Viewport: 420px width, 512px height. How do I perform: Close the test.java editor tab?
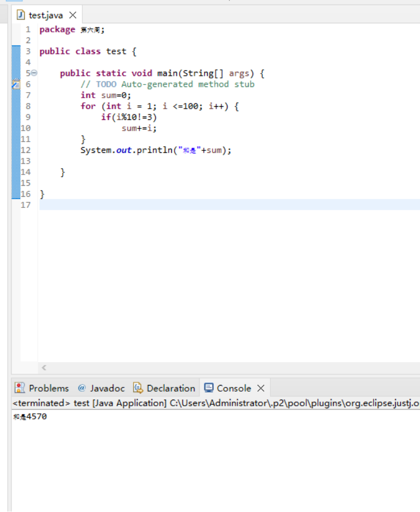tap(73, 15)
